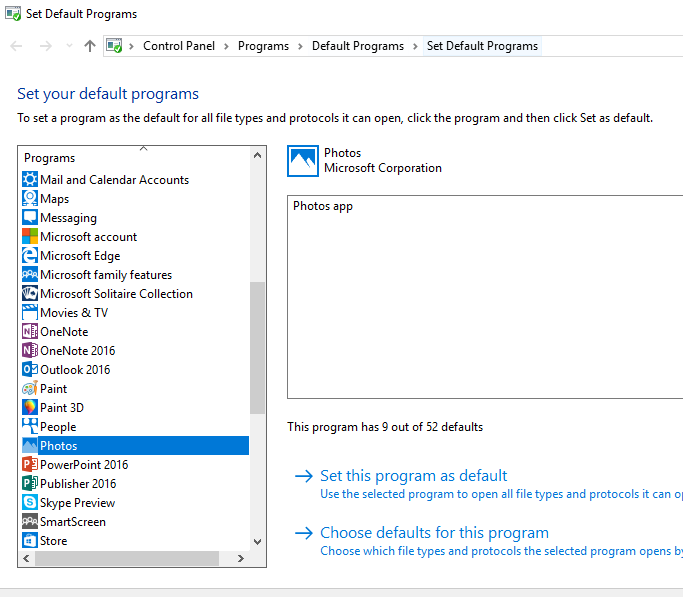Image resolution: width=683 pixels, height=597 pixels.
Task: Go up one level with up arrow
Action: tap(90, 46)
